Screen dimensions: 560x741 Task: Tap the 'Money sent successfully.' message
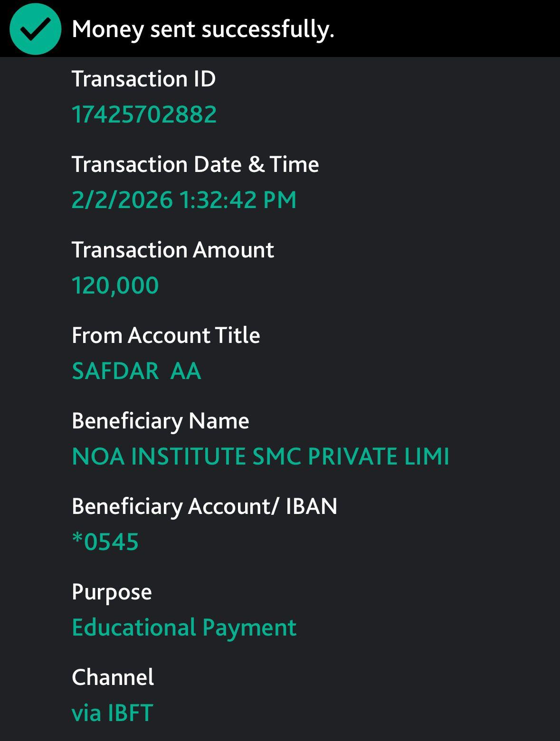[203, 29]
